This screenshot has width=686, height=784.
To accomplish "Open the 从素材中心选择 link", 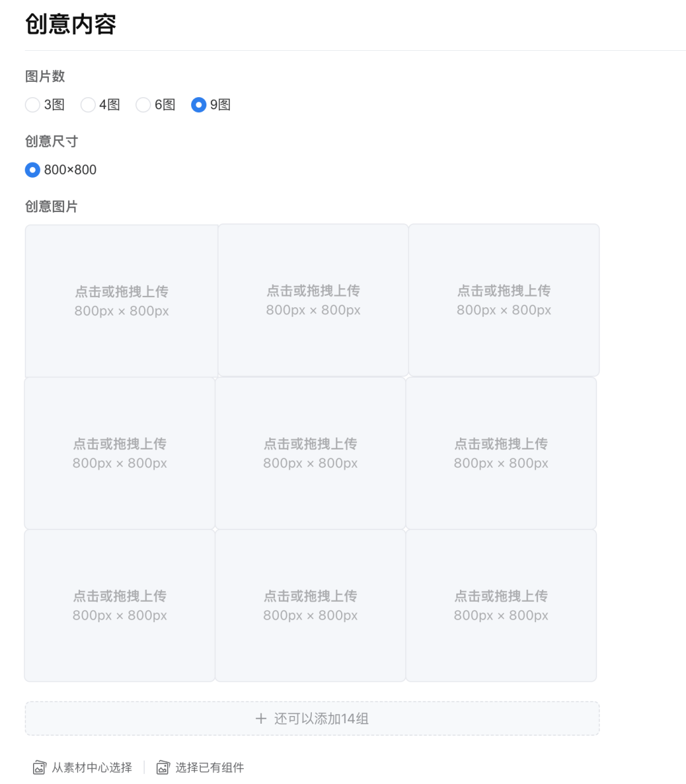I will pyautogui.click(x=91, y=767).
